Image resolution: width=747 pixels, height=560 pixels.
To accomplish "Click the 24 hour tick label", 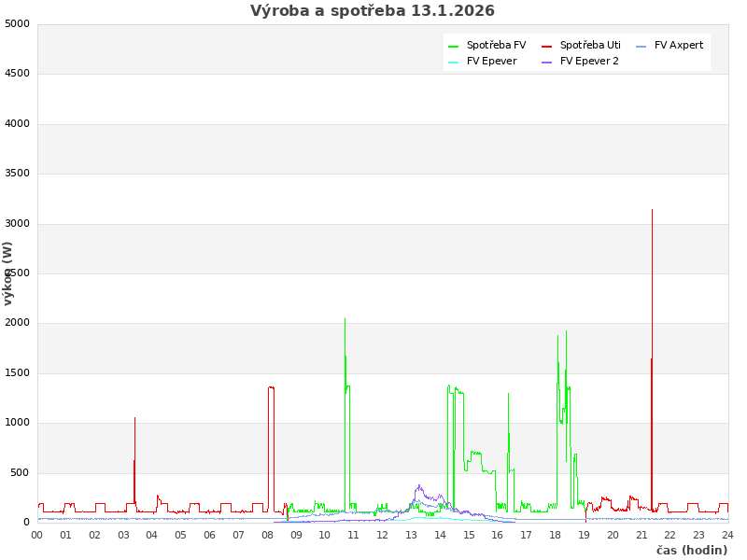I will point(727,535).
